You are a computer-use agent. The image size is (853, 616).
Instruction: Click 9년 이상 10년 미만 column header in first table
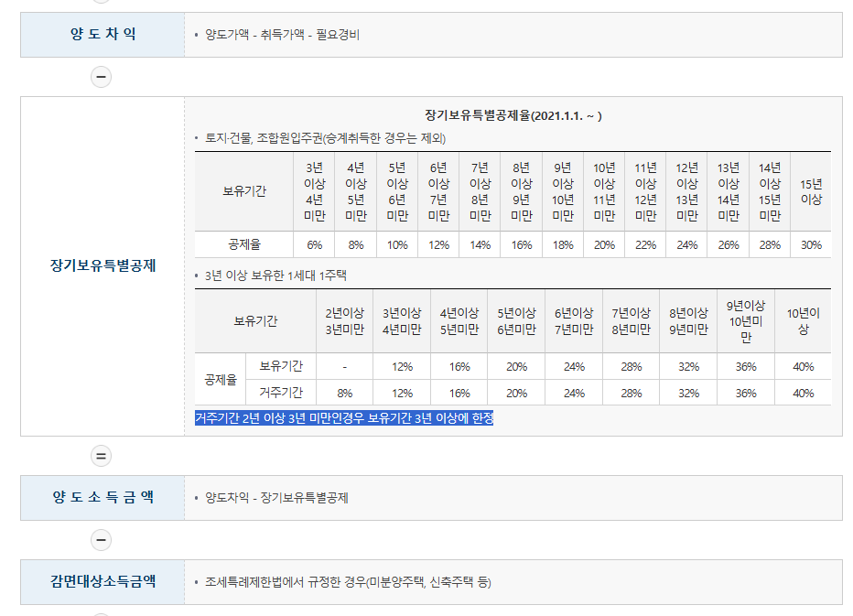[563, 191]
